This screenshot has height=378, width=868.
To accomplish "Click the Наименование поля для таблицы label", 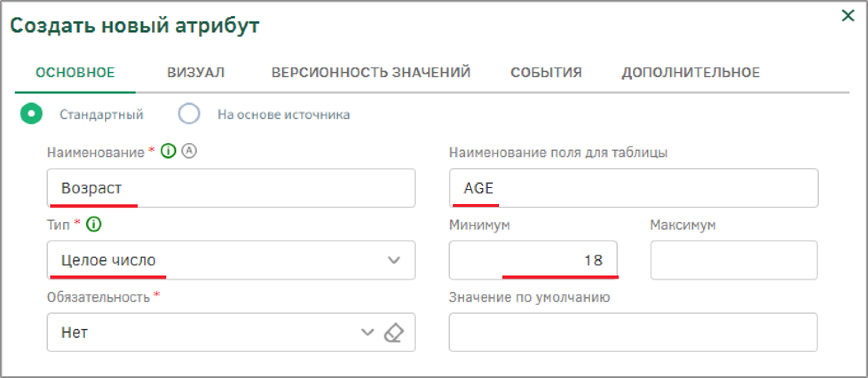I will pyautogui.click(x=558, y=153).
